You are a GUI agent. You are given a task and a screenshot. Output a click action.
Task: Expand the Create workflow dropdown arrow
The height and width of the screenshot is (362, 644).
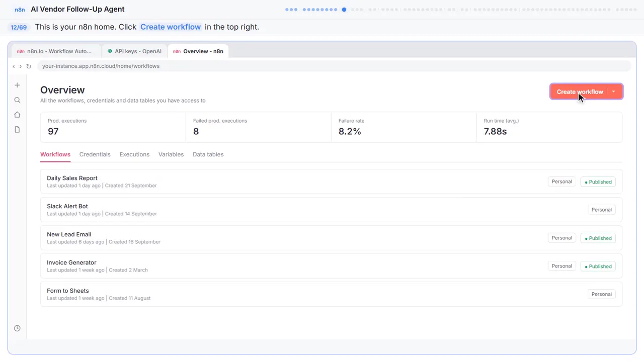[x=614, y=92]
